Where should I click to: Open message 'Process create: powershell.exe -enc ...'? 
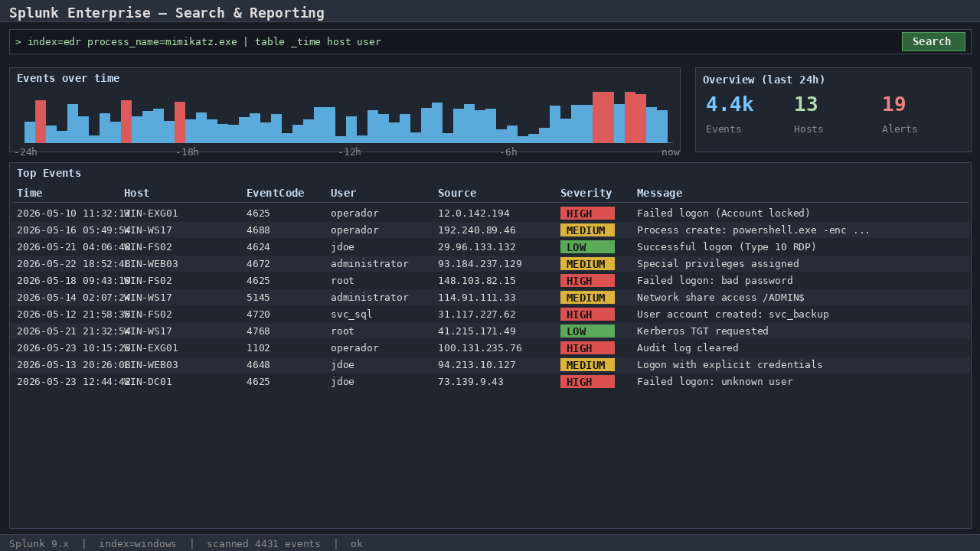coord(753,230)
